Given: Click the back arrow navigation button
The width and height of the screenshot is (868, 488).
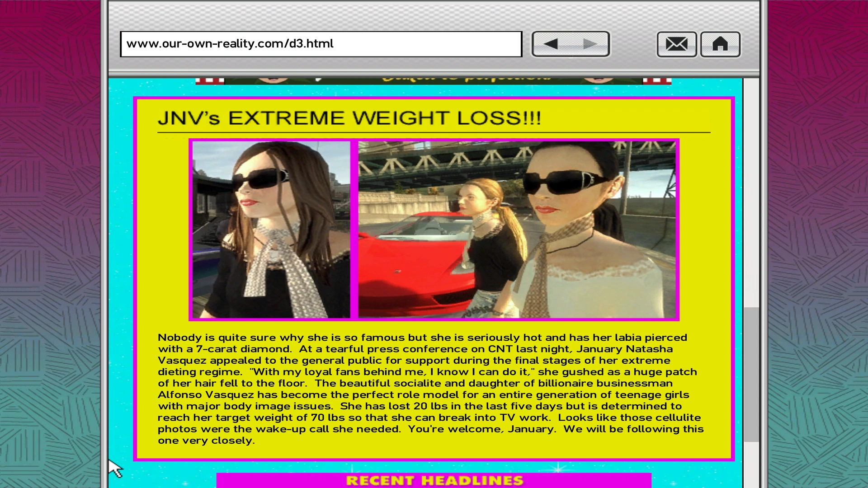Looking at the screenshot, I should (x=551, y=44).
